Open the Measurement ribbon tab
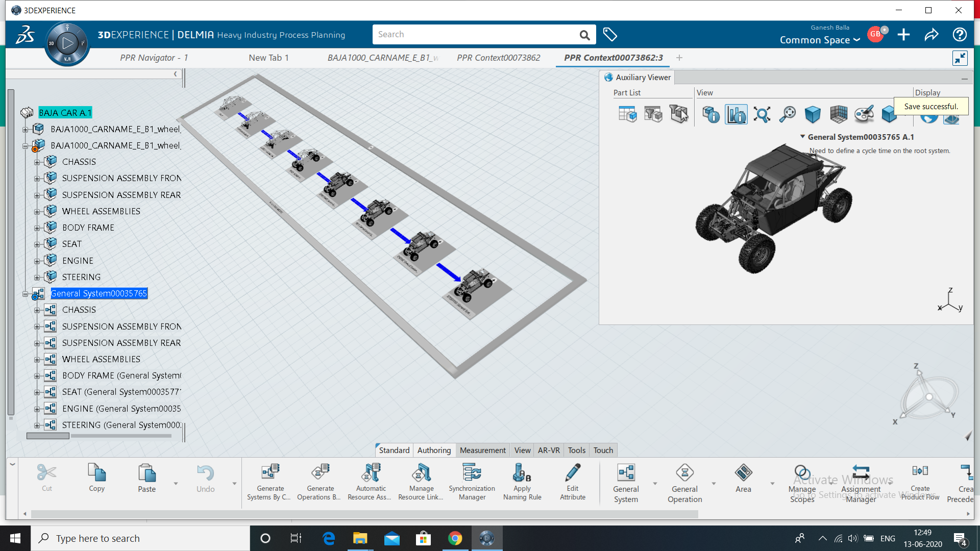980x551 pixels. tap(482, 450)
